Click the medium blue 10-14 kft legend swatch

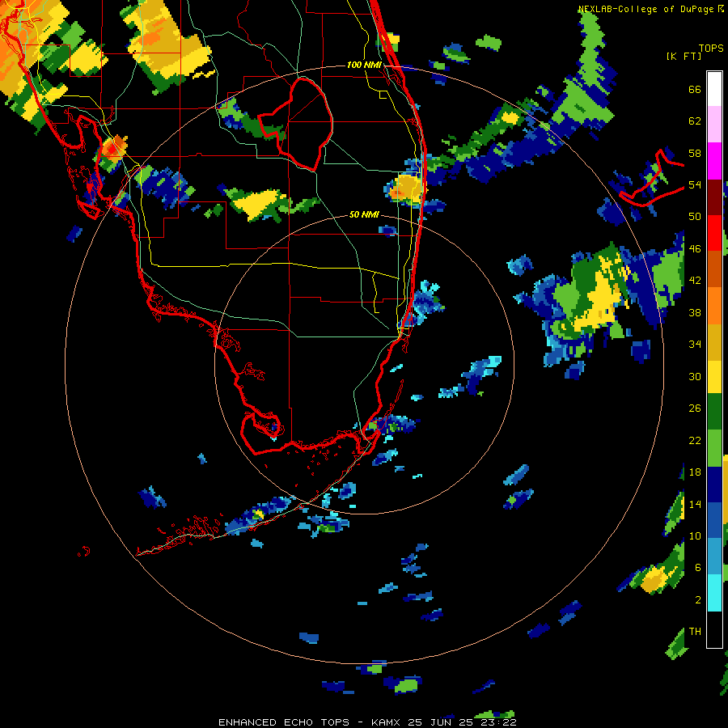[x=714, y=520]
